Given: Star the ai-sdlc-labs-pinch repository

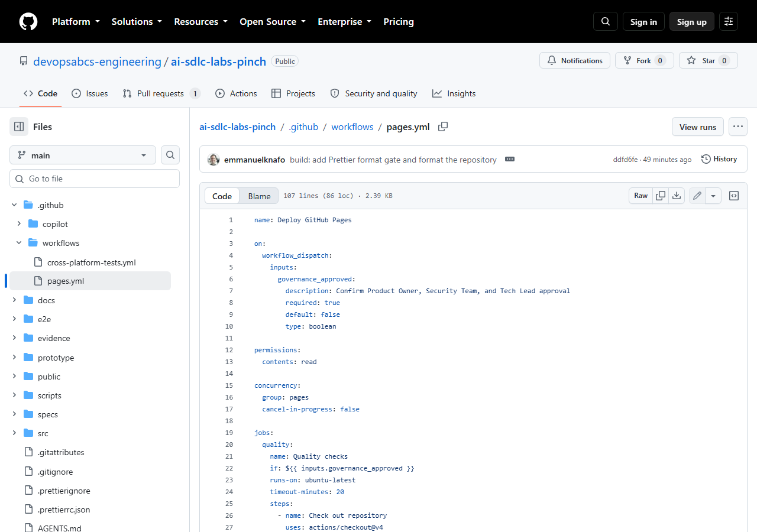Looking at the screenshot, I should click(x=709, y=60).
